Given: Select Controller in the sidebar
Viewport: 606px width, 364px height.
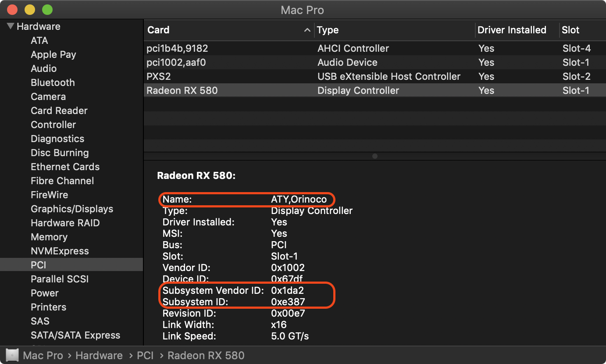Looking at the screenshot, I should coord(53,125).
